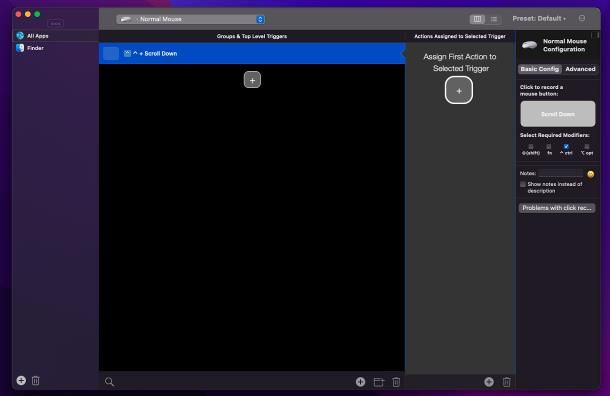
Task: Toggle the opt modifier checkbox
Action: (587, 147)
